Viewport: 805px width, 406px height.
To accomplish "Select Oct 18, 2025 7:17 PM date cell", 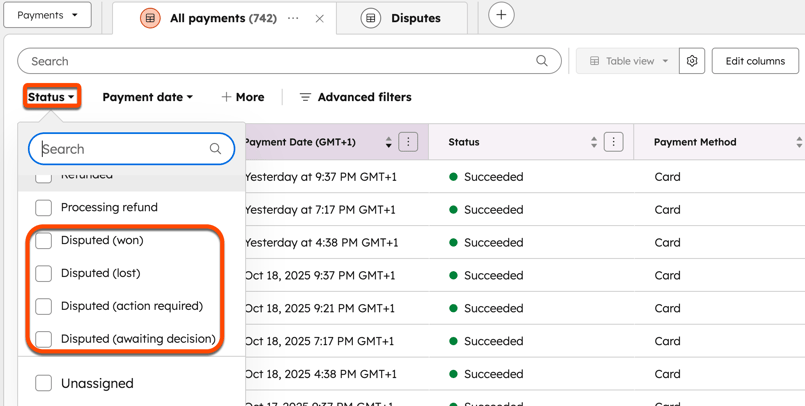I will click(x=319, y=341).
